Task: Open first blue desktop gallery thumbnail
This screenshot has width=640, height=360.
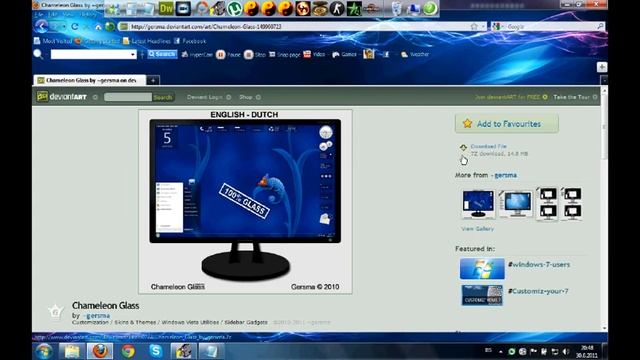Action: click(x=478, y=204)
